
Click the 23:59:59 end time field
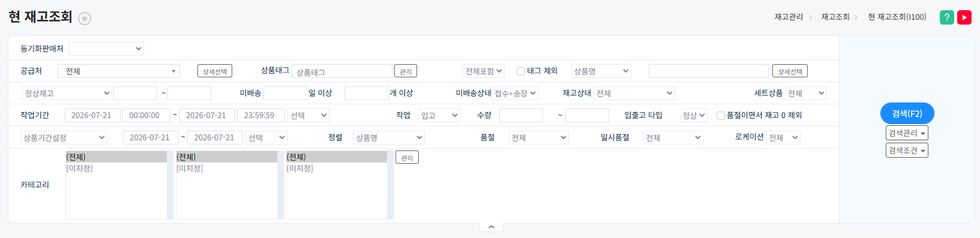coord(261,115)
